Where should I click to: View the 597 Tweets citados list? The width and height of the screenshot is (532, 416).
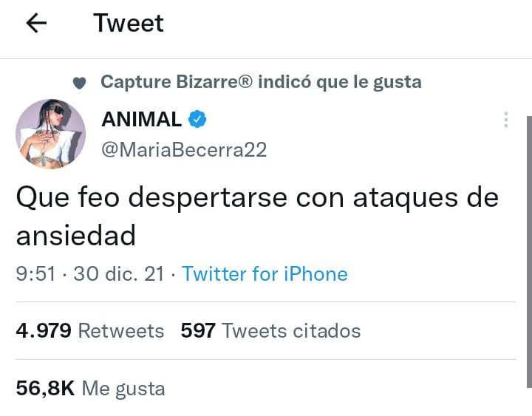(x=270, y=330)
